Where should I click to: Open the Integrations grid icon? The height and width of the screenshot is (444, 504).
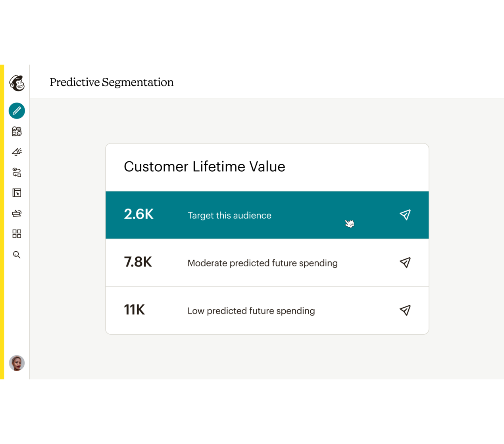coord(17,234)
